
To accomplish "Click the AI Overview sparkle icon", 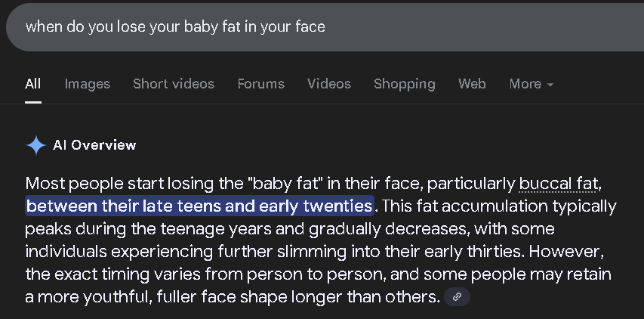I will pyautogui.click(x=35, y=146).
